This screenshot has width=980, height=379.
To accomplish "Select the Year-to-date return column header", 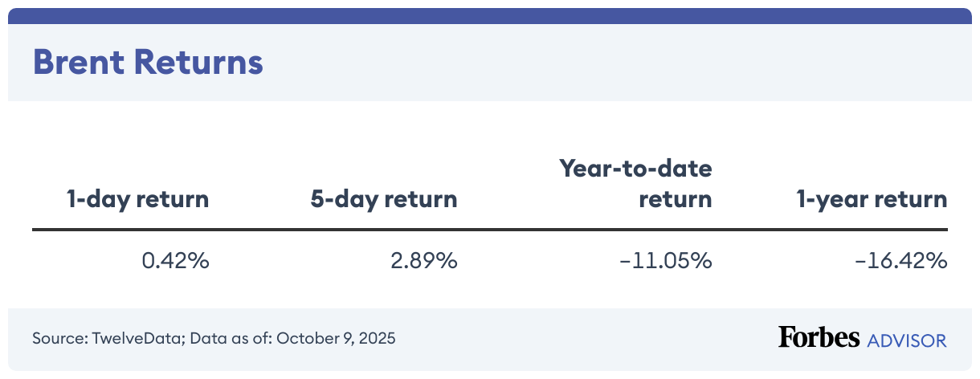I will point(635,184).
